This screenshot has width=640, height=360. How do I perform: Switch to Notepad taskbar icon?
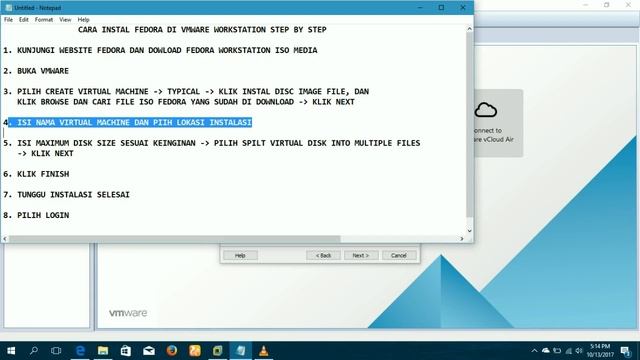coord(241,351)
